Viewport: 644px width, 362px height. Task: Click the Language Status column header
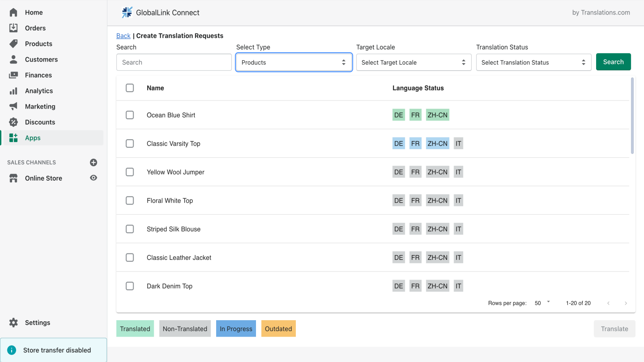(x=418, y=88)
